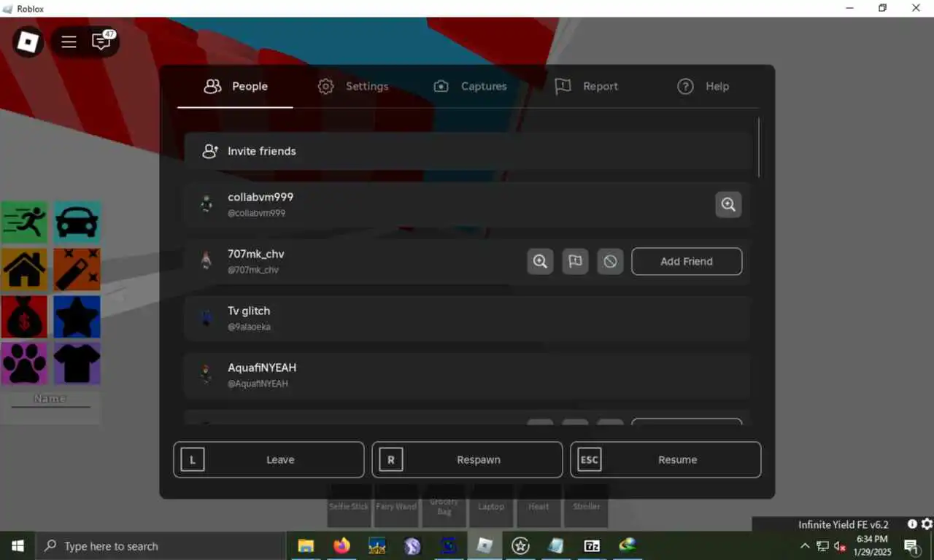Show hidden system tray icons
Image resolution: width=934 pixels, height=560 pixels.
[x=805, y=545]
